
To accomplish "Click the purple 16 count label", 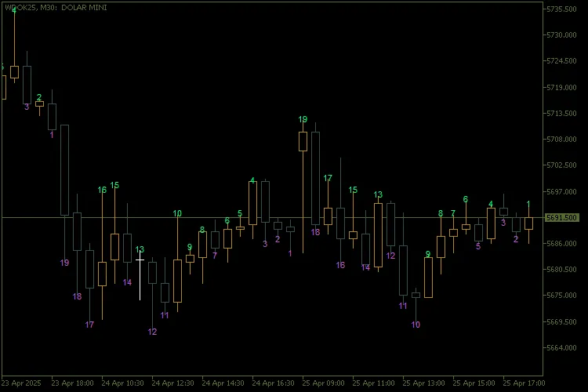I will point(340,265).
